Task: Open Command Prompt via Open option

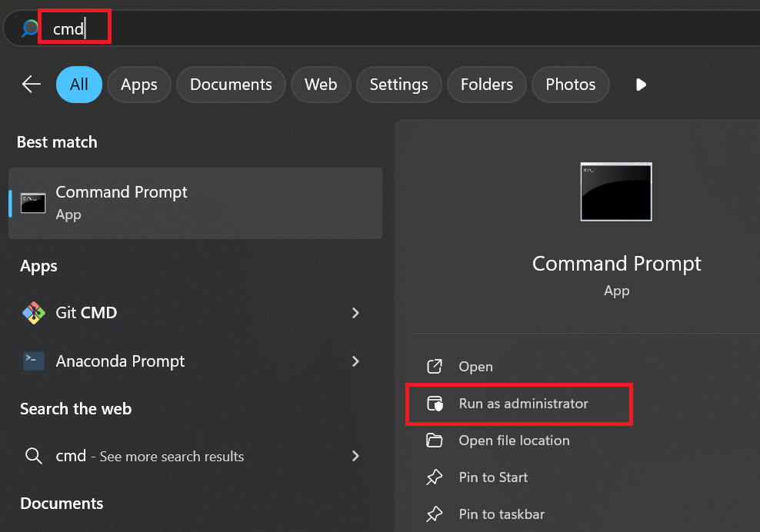Action: (x=475, y=367)
